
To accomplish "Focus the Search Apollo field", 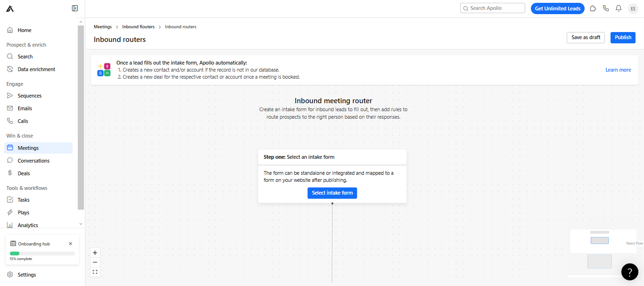I will [492, 8].
